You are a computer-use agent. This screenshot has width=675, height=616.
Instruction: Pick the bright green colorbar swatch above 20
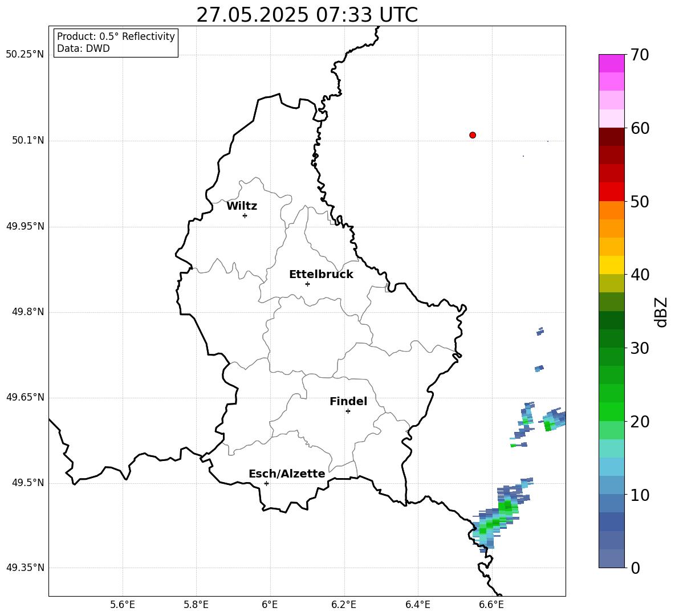pyautogui.click(x=611, y=411)
